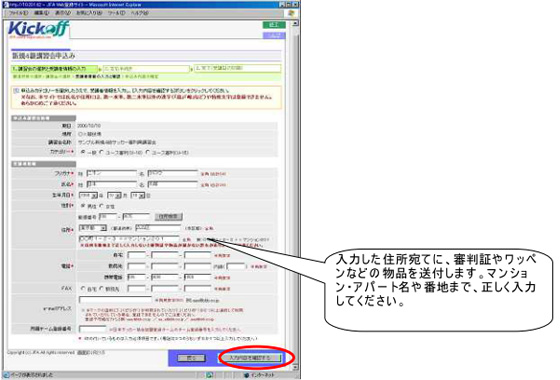Select the last ユース category radio button

148,152
